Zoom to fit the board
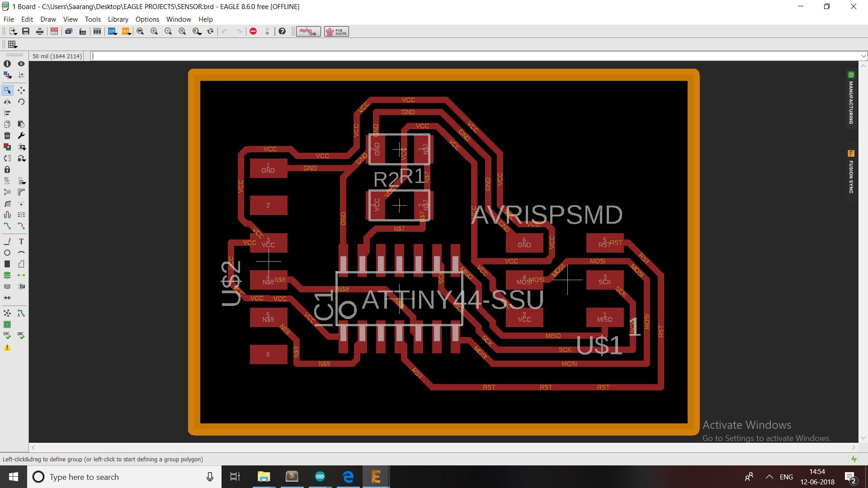This screenshot has height=488, width=868. (140, 31)
